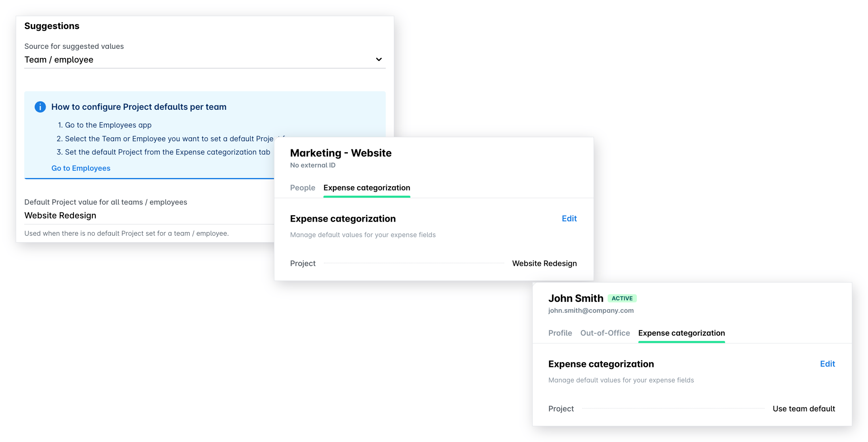
Task: Expand the Source for suggested values chevron
Action: coord(379,59)
